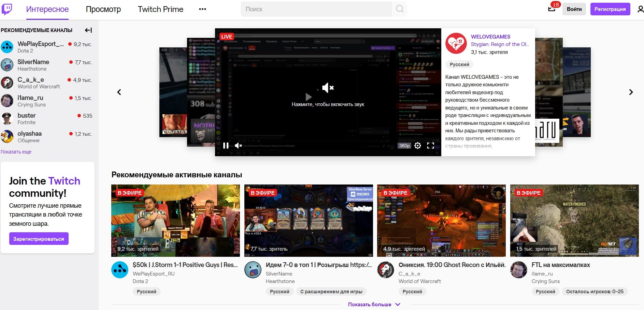The height and width of the screenshot is (310, 644).
Task: Switch to the Просмотр tab
Action: [103, 9]
